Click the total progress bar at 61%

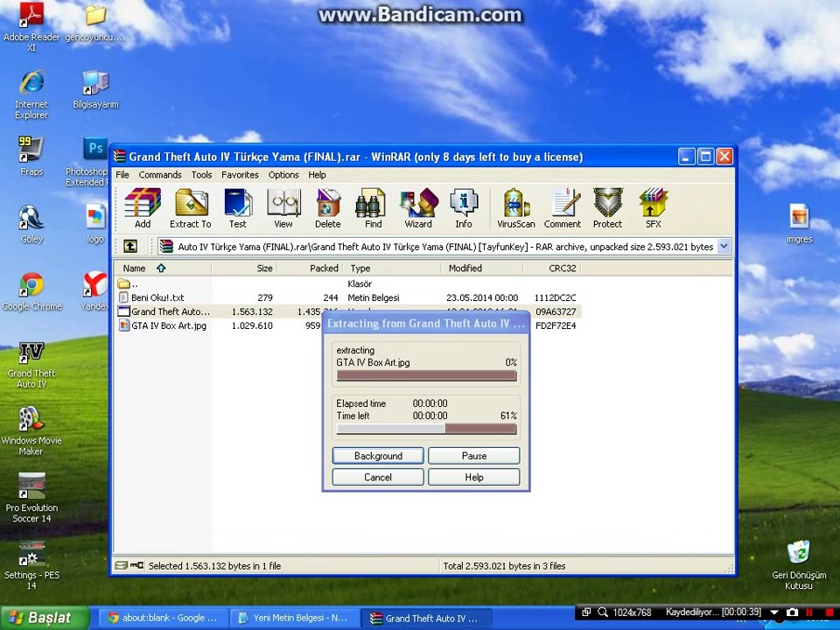pyautogui.click(x=426, y=429)
